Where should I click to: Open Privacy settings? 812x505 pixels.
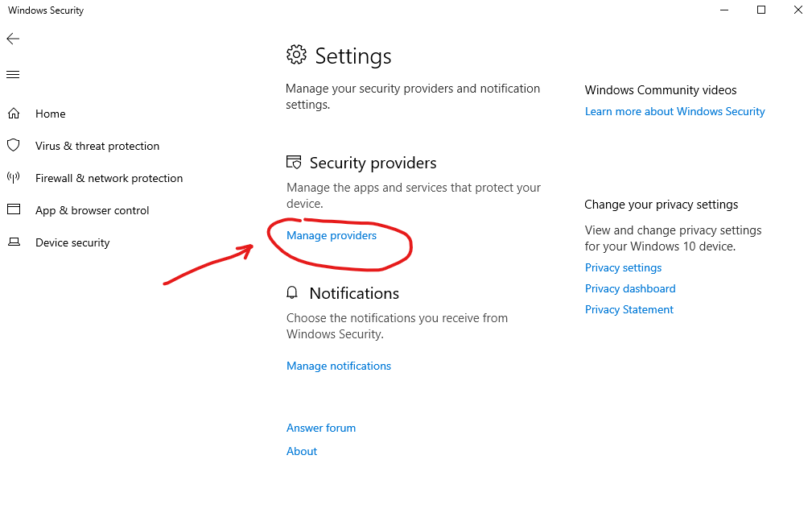click(x=623, y=267)
